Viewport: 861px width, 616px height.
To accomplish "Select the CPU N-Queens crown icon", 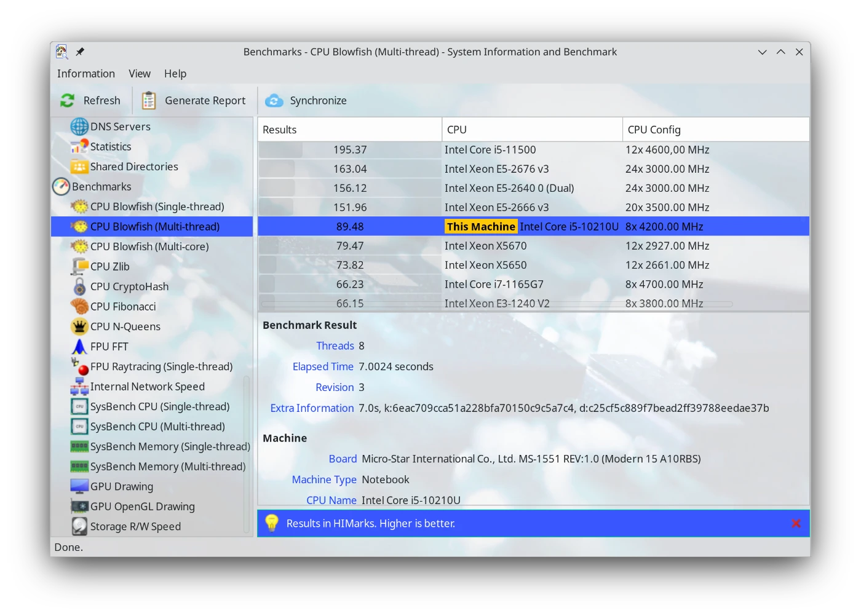I will click(x=79, y=326).
